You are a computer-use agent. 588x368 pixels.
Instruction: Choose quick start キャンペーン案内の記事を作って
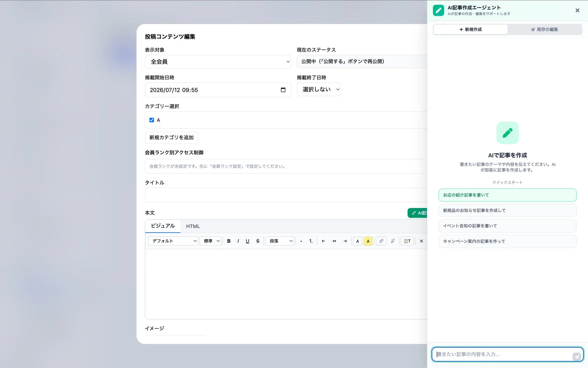click(507, 241)
